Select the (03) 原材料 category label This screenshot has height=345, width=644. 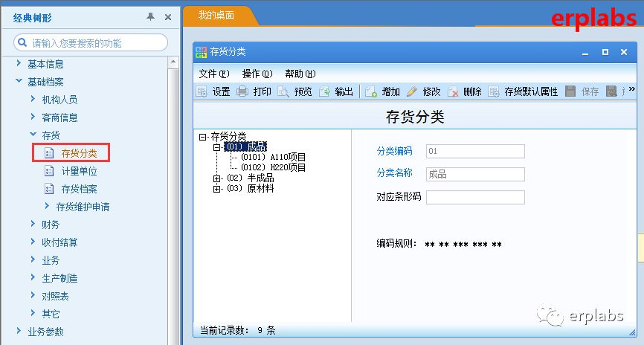(x=250, y=188)
